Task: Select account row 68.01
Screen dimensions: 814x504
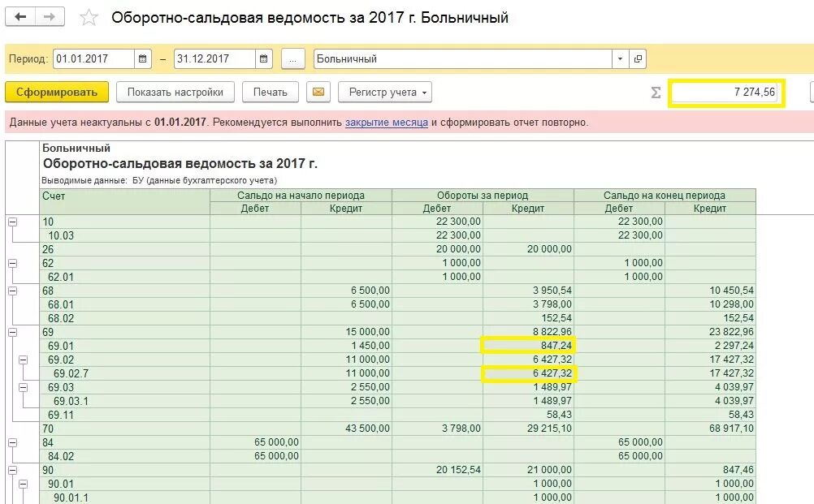Action: click(397, 304)
